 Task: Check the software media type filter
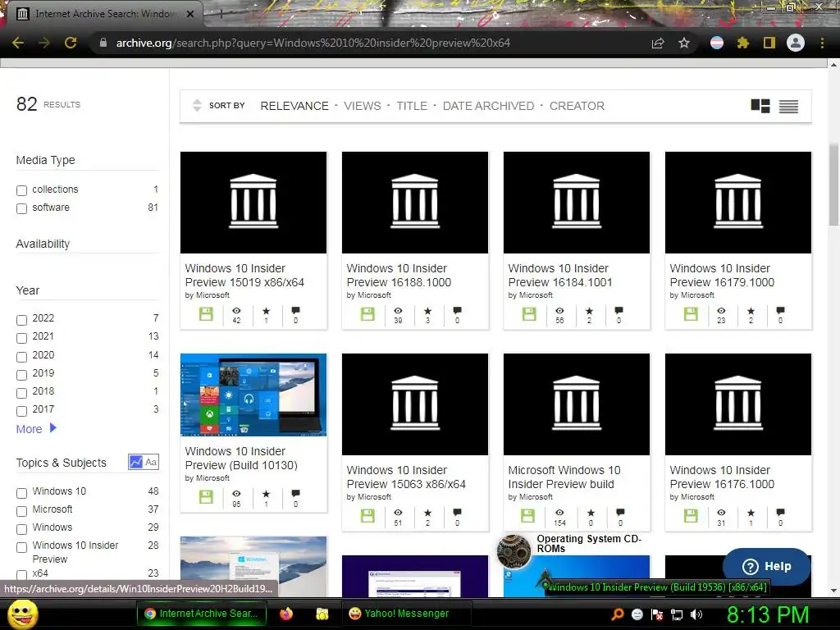[21, 208]
